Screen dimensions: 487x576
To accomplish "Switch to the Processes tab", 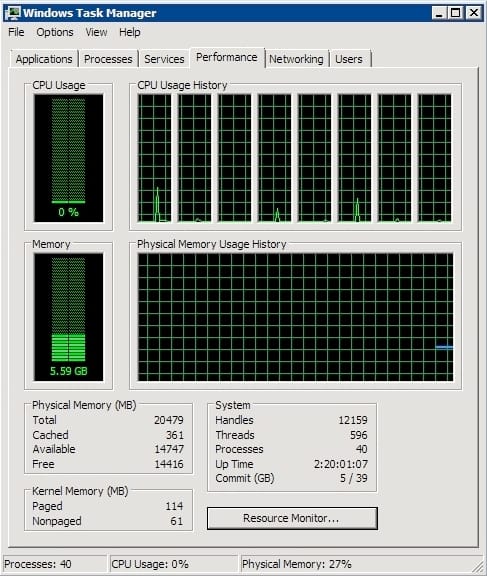I will pos(108,59).
